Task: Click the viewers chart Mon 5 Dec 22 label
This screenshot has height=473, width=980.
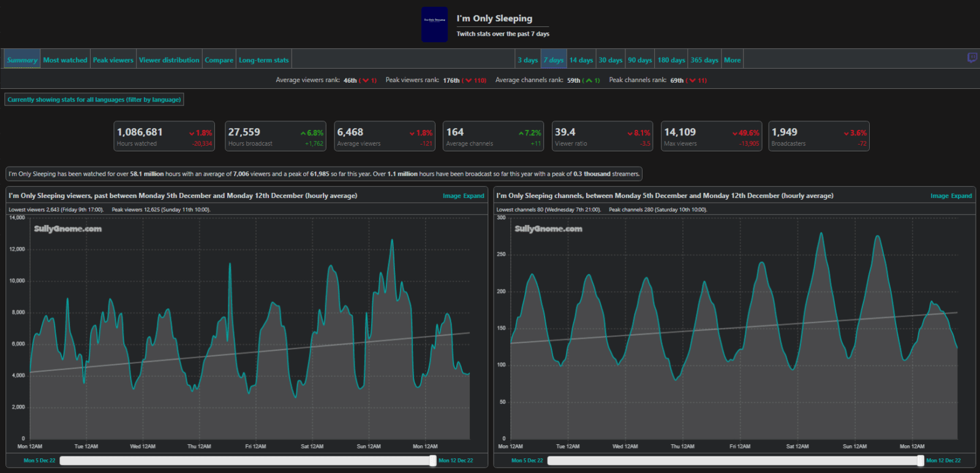Action: (x=39, y=460)
